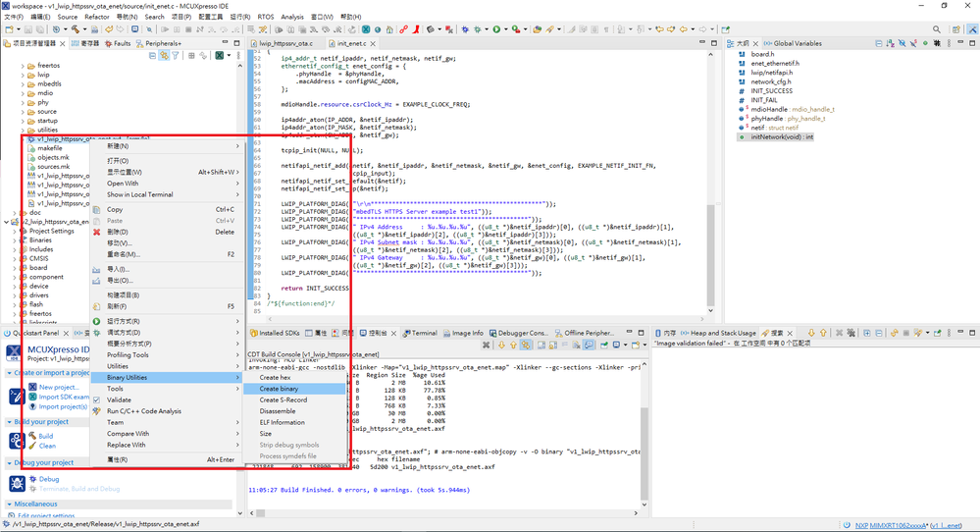Click the Build hammer icon in Quickstart
This screenshot has width=980, height=532.
click(x=32, y=436)
